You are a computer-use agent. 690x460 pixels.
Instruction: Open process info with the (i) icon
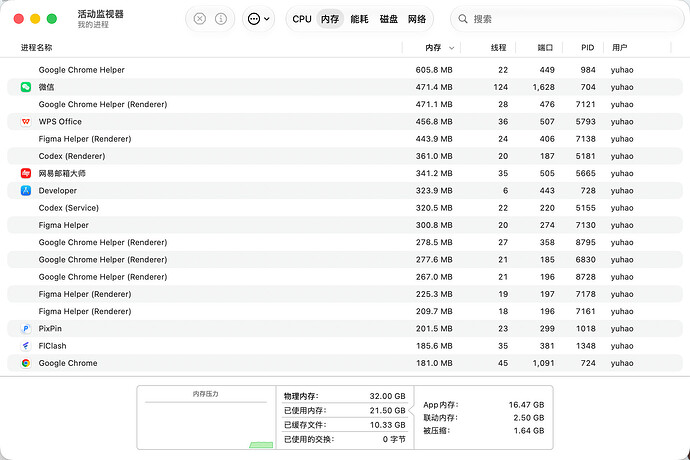221,19
